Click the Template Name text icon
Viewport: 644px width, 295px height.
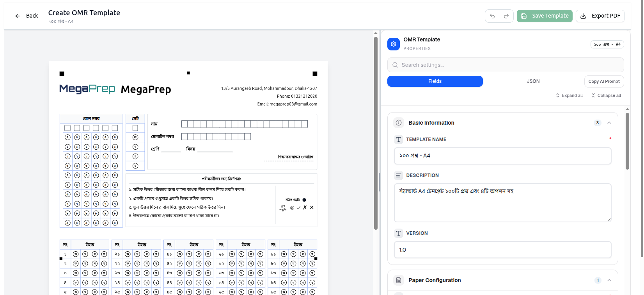tap(399, 139)
